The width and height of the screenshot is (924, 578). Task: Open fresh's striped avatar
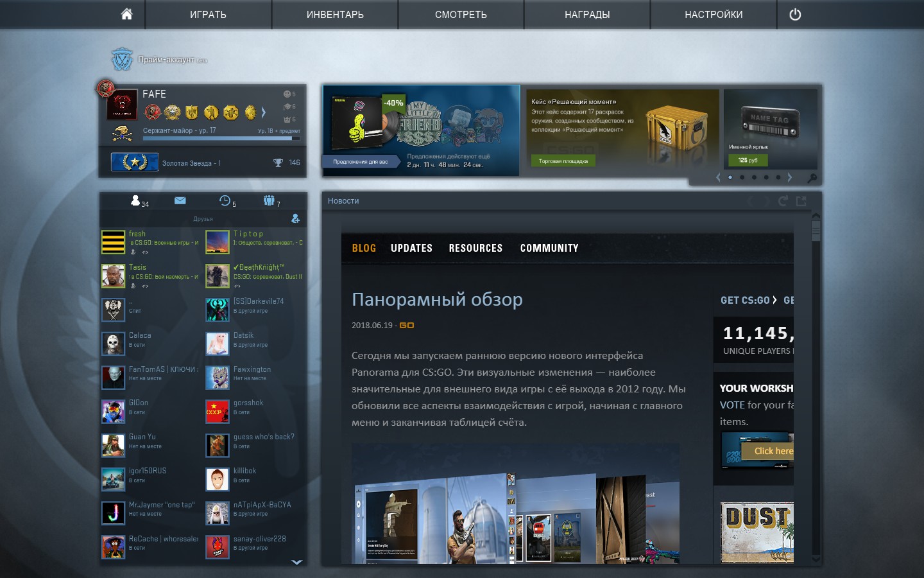(x=113, y=242)
